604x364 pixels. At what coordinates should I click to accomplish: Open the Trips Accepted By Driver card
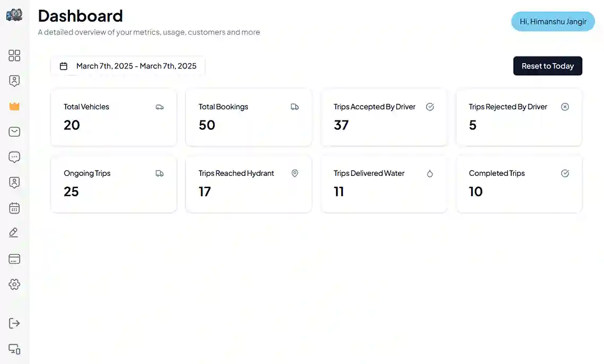[x=384, y=118]
